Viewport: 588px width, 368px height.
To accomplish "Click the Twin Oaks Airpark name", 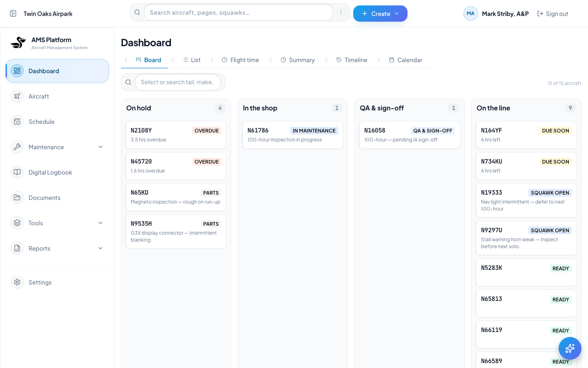I will 48,14.
